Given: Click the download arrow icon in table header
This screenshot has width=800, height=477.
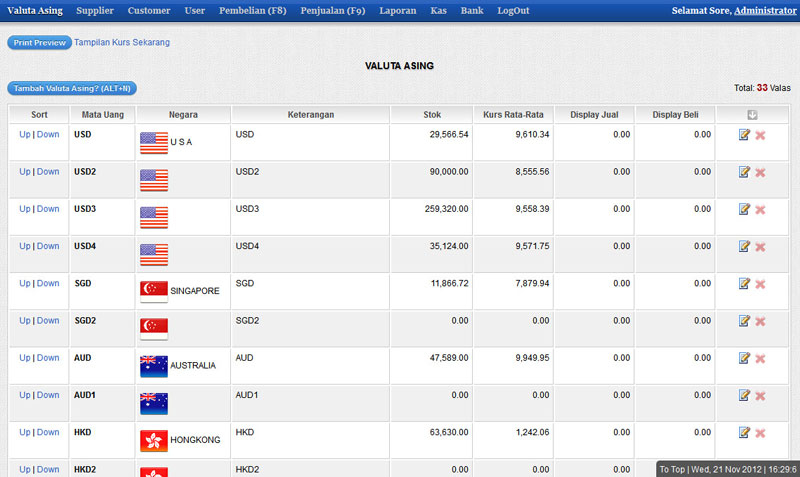Looking at the screenshot, I should point(752,115).
